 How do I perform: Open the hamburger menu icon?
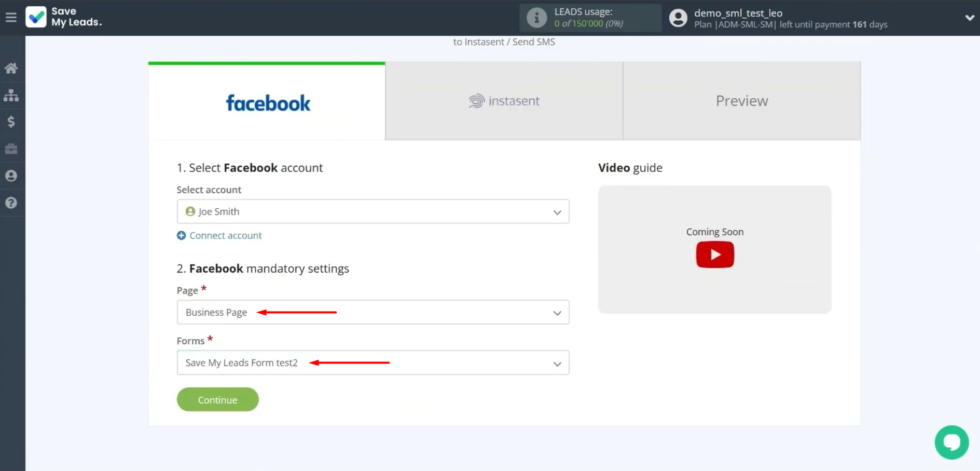coord(11,18)
